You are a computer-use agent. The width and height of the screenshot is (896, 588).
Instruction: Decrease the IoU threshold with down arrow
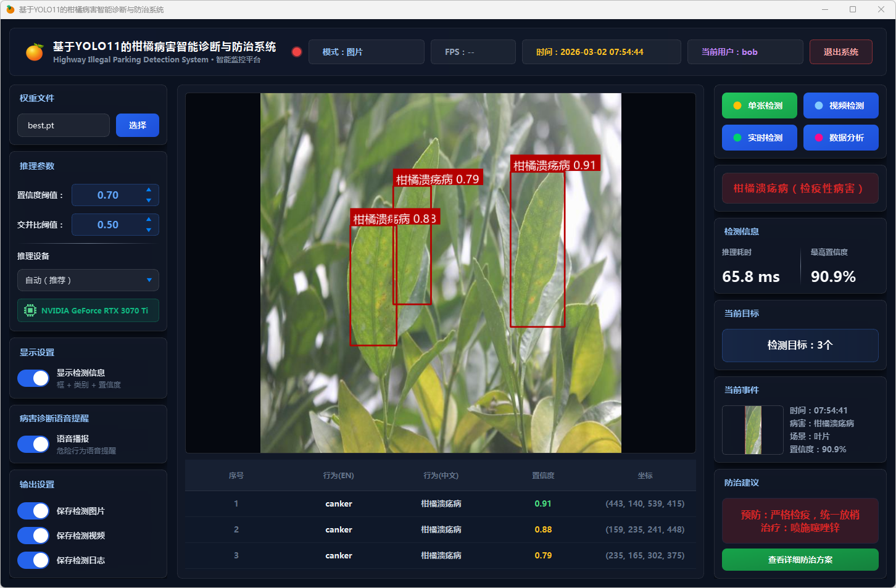149,230
